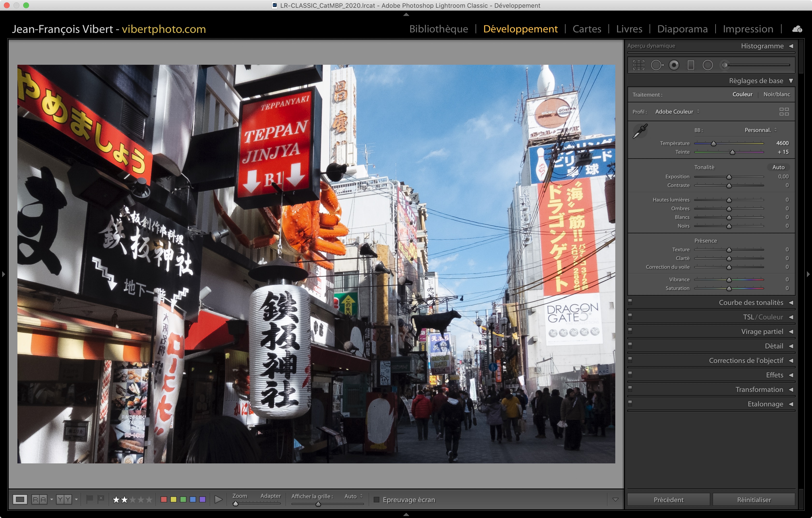Pick the Radial Filter tool
This screenshot has width=812, height=518.
pos(707,65)
